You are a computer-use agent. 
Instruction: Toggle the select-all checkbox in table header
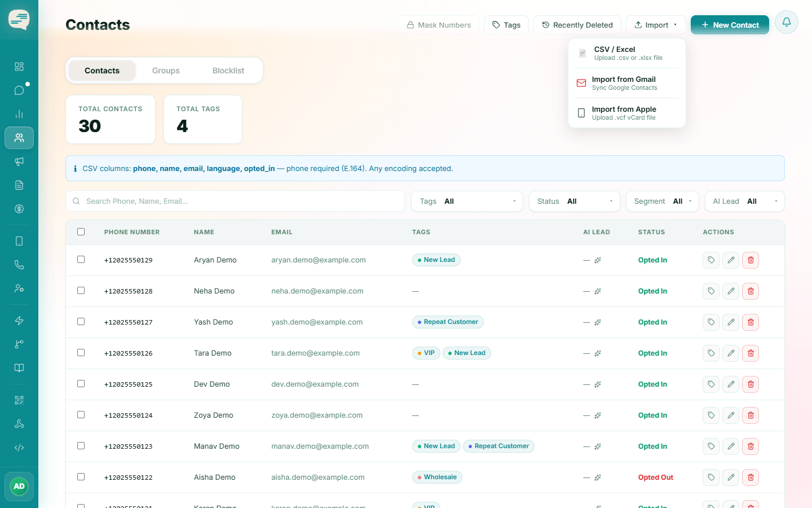[x=81, y=231]
